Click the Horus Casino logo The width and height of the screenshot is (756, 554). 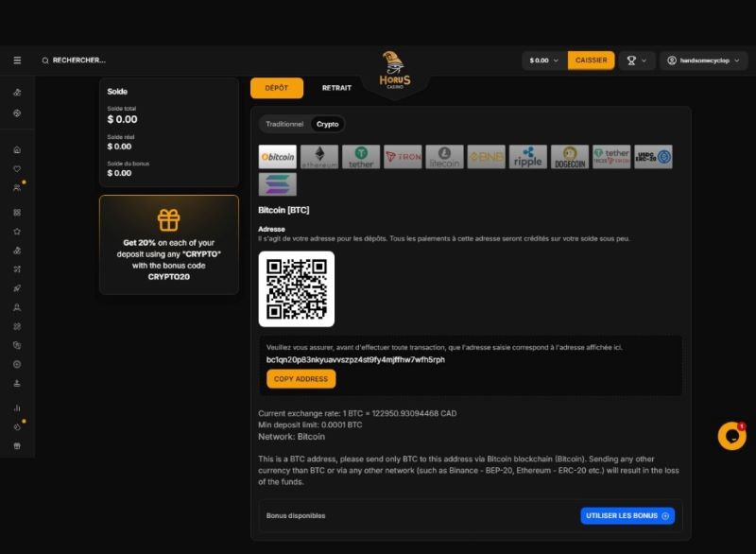(x=395, y=70)
